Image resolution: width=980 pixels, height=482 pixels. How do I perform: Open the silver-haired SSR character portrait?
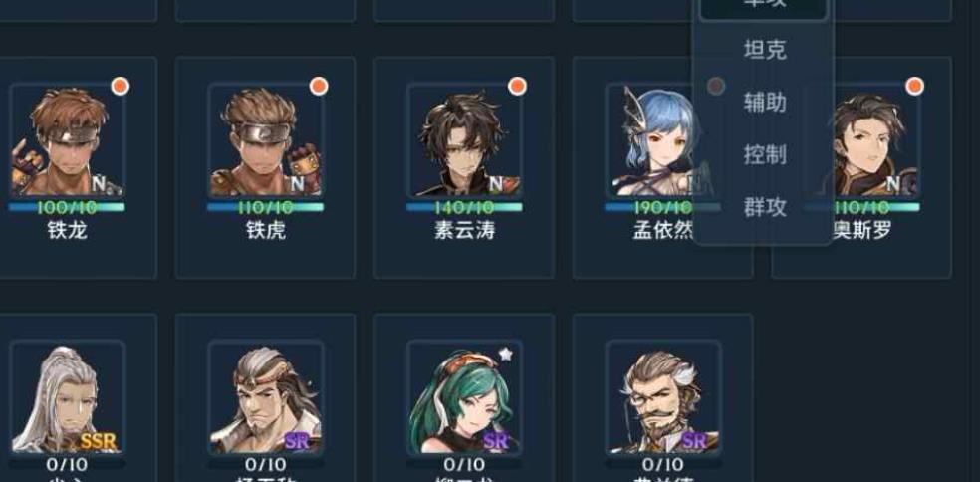67,397
